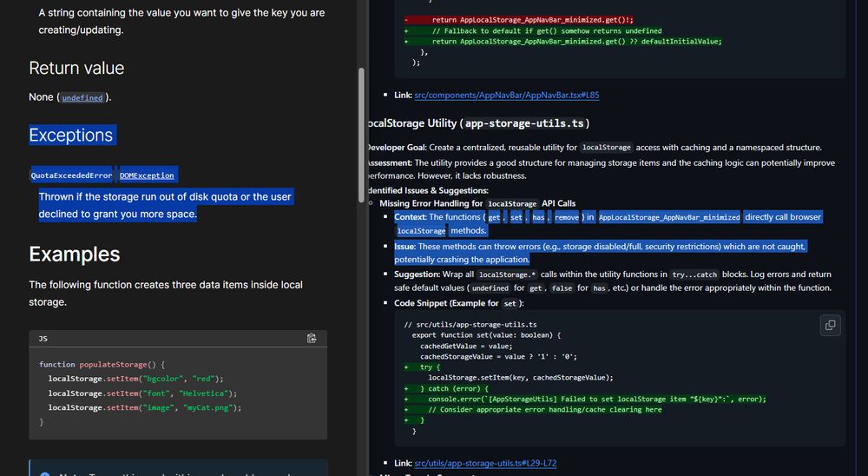This screenshot has width=868, height=476.
Task: Click 'Missing Error Handling for localStorage' bullet
Action: 477,203
